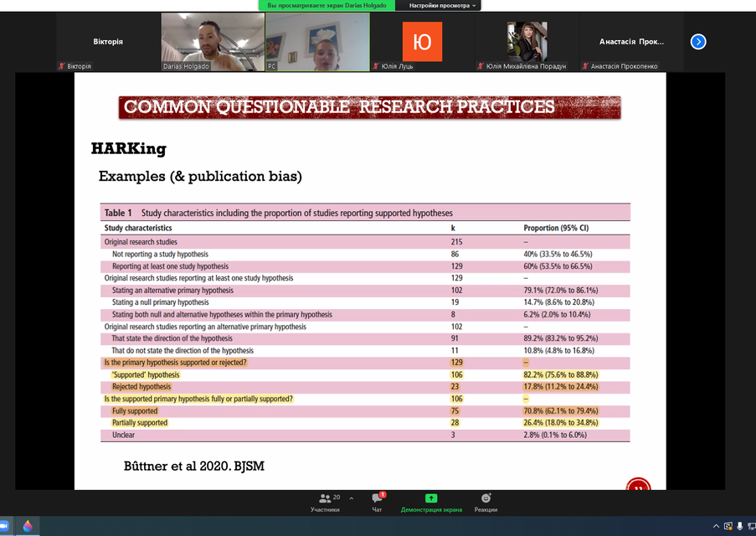
Task: Click the muted mic icon beside Юлія Луць
Action: click(x=376, y=66)
